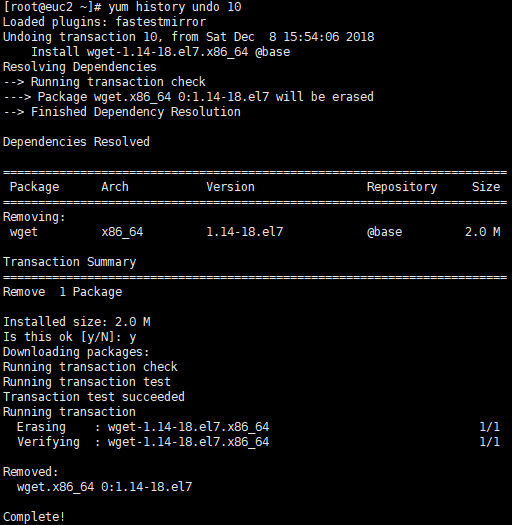
Task: Click 'Finished Dependency Resolution' text
Action: pos(136,112)
